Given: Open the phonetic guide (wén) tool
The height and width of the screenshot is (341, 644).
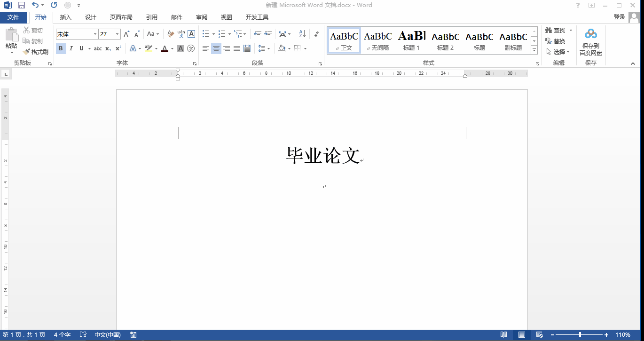Looking at the screenshot, I should coord(181,34).
